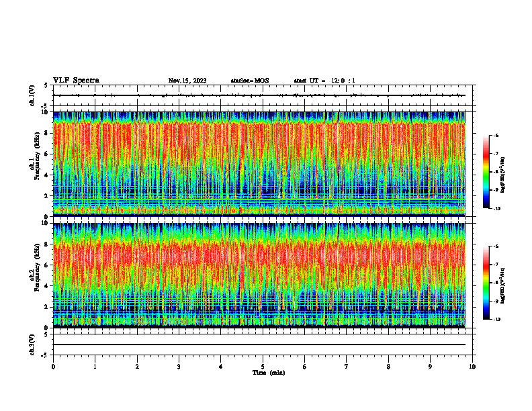Click the ch.2 spectrogram color scale bar
This screenshot has width=532, height=411.
[486, 283]
